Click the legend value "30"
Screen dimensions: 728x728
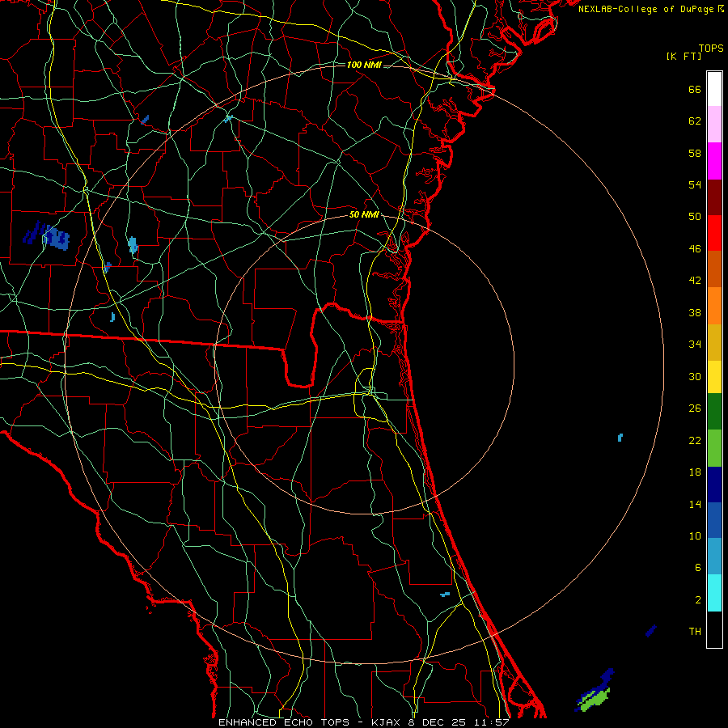pos(695,376)
